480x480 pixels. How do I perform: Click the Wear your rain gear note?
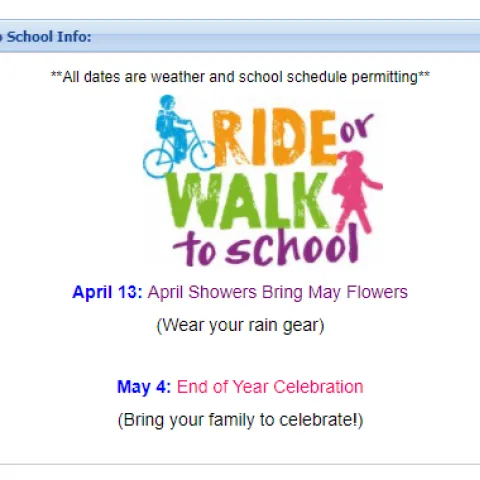tap(240, 325)
